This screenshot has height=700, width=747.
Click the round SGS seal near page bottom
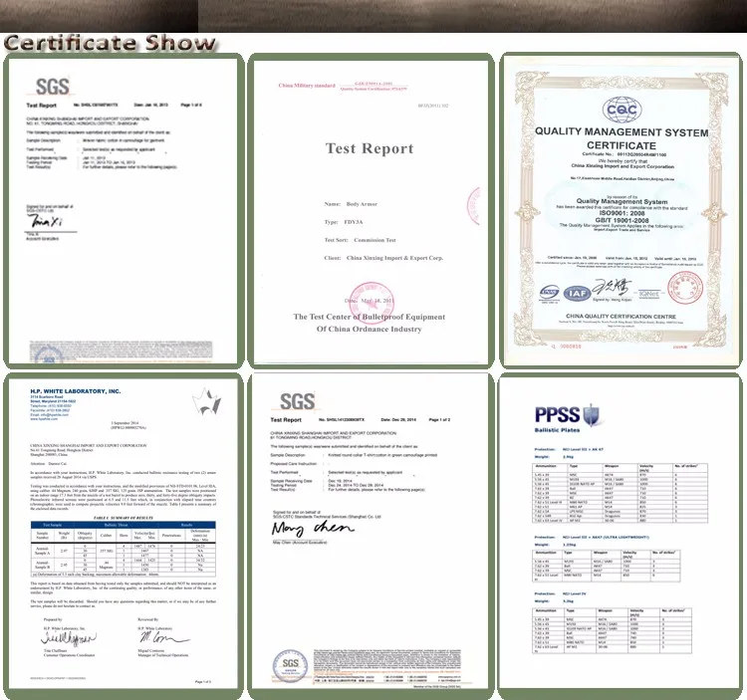pos(290,665)
